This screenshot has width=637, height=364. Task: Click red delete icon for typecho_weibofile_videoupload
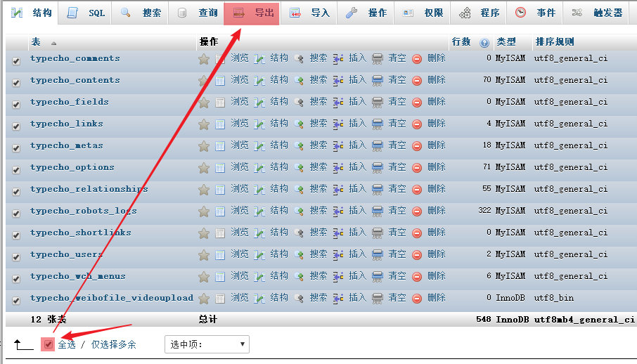(x=417, y=299)
